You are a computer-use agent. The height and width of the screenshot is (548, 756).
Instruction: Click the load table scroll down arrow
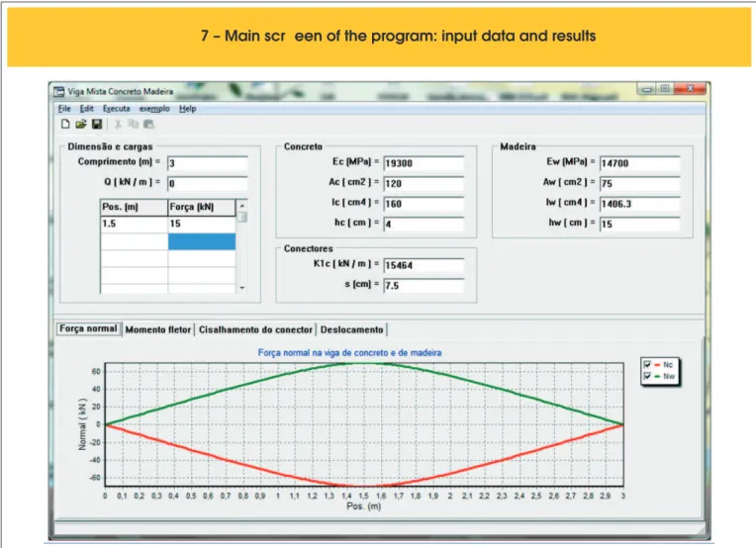pyautogui.click(x=242, y=288)
